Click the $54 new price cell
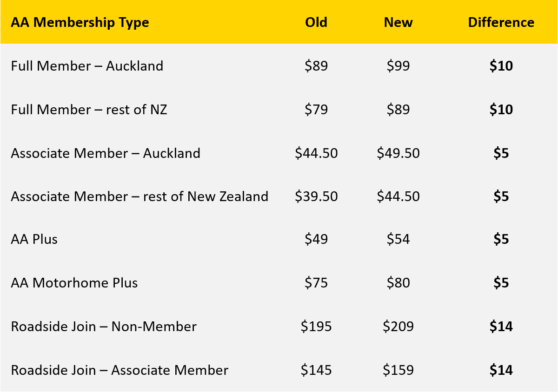The image size is (558, 392). pos(398,240)
